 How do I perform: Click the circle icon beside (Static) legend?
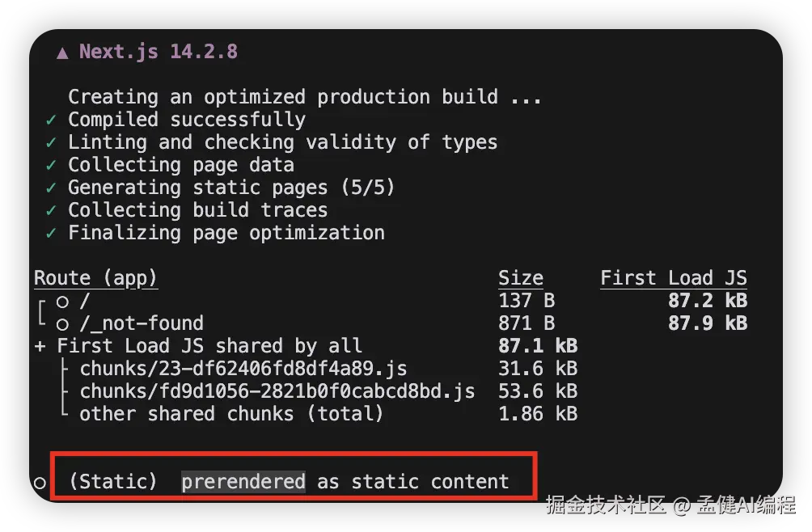tap(40, 483)
